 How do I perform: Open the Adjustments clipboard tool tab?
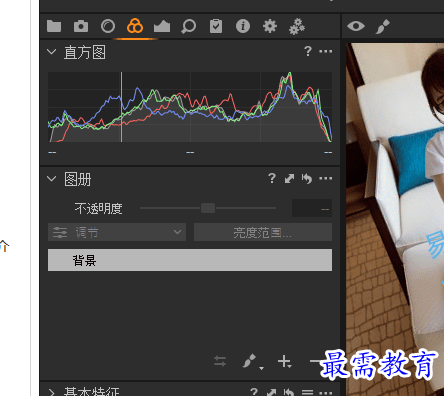coord(216,26)
